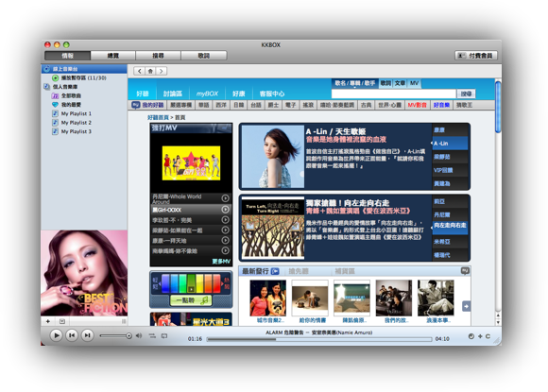This screenshot has height=392, width=548.
Task: Click the 好聽首頁 breadcrumb link
Action: tap(158, 117)
